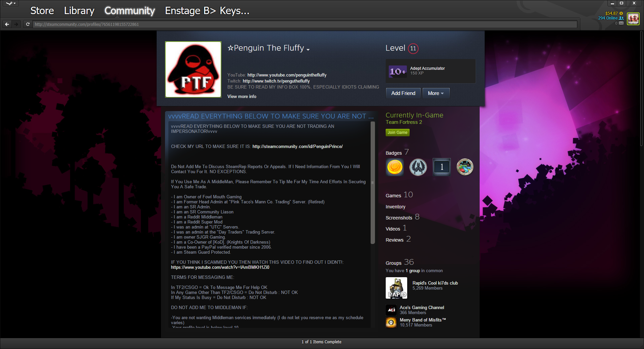Viewport: 644px width, 349px height.
Task: Click the gold coin badge icon
Action: (x=395, y=167)
